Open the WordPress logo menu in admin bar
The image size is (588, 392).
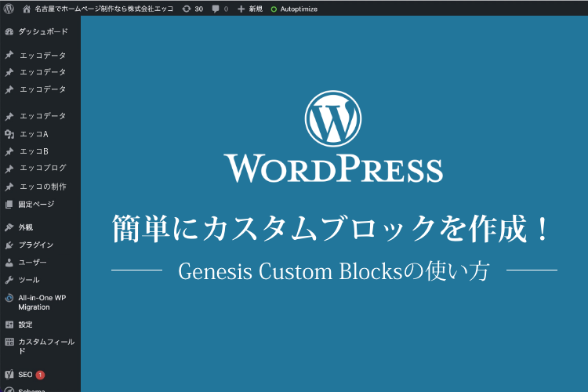9,9
